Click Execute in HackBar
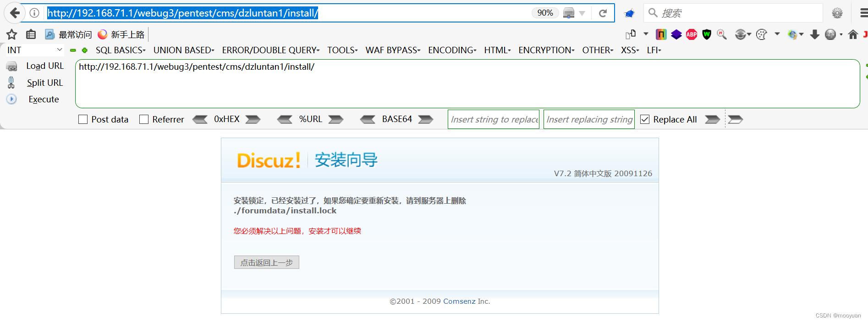This screenshot has width=868, height=323. [x=44, y=99]
